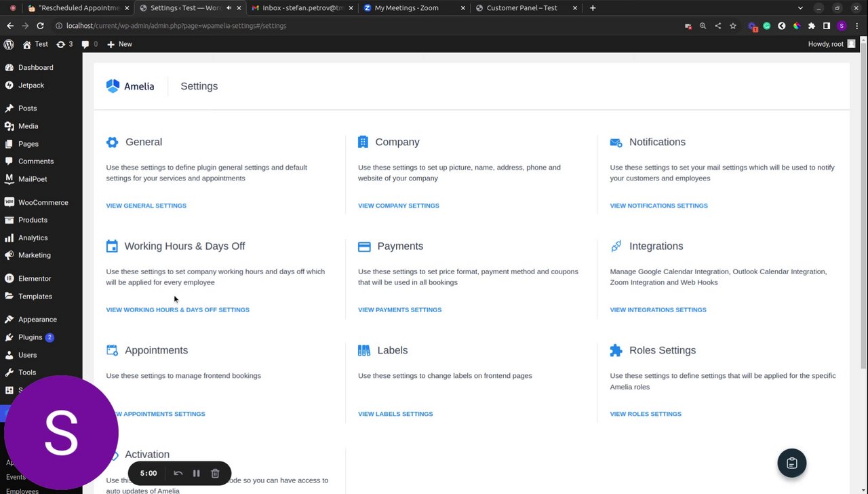This screenshot has width=868, height=494.
Task: Click View Notifications Settings link
Action: pos(658,206)
